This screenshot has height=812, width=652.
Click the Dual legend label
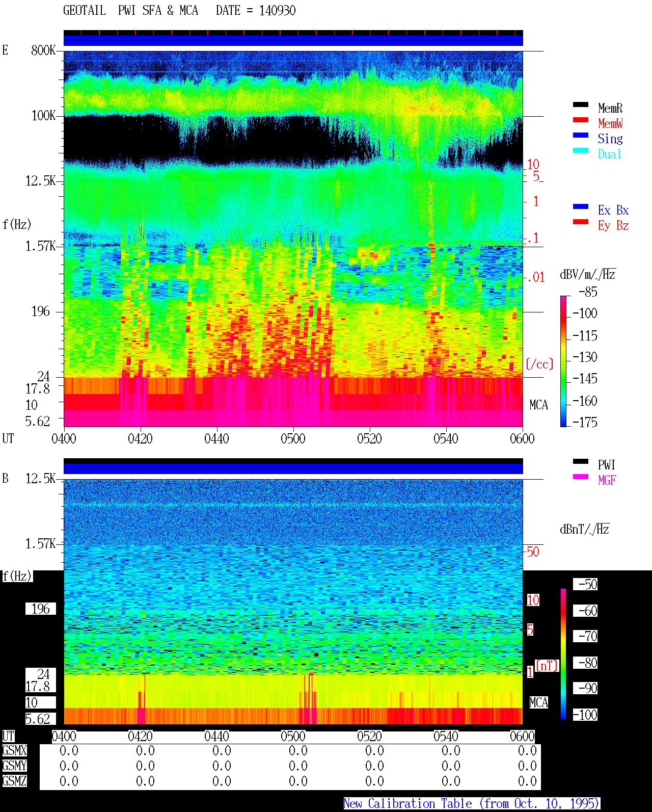[x=610, y=154]
